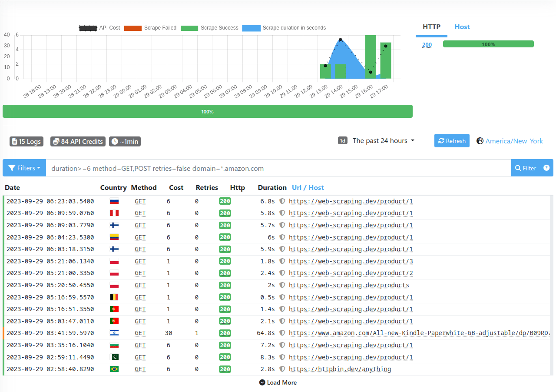Click the coins icon on 84 API Credits badge

56,141
